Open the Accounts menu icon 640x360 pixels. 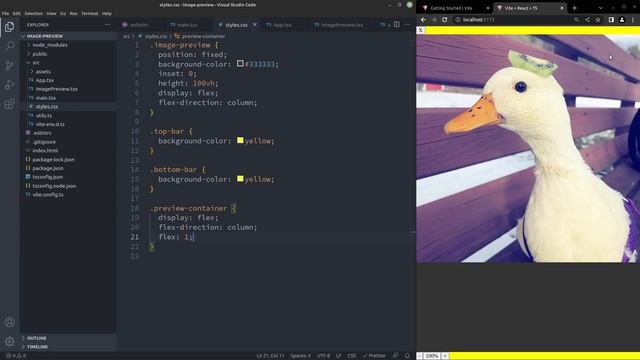click(x=9, y=322)
